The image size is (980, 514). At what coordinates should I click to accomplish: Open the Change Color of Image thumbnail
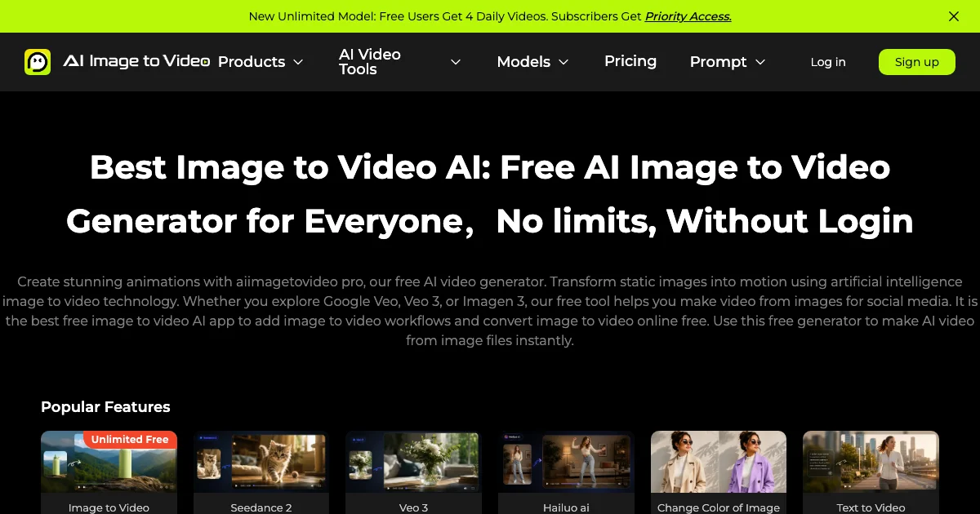(719, 462)
